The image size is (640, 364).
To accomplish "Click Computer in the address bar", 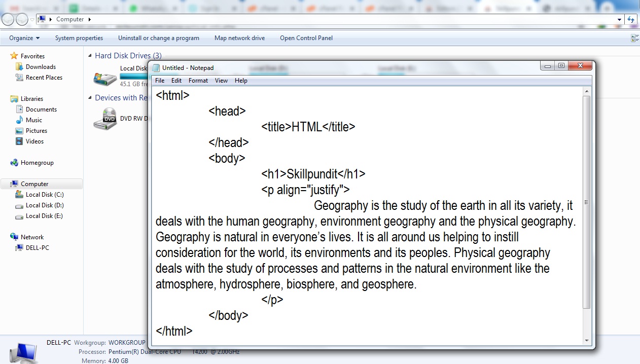I will (70, 19).
